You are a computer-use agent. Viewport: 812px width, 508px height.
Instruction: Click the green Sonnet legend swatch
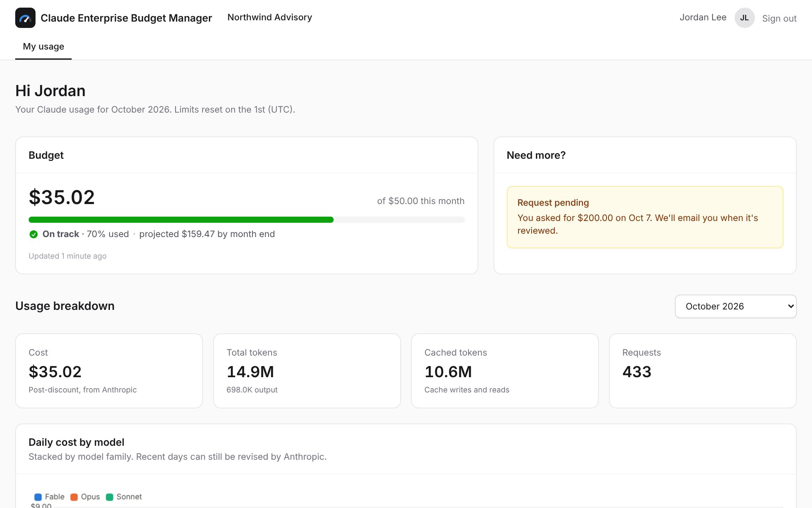coord(110,497)
